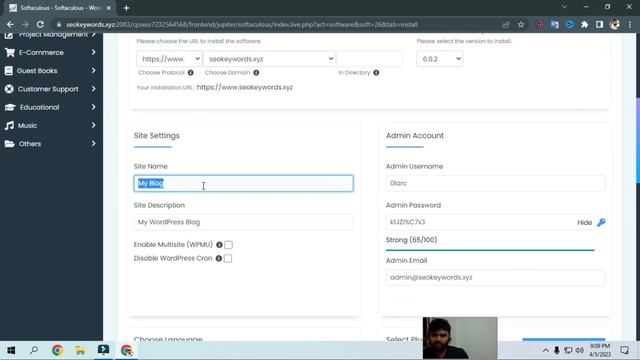Open Chrome profile avatar
The image size is (640, 360).
pos(614,24)
